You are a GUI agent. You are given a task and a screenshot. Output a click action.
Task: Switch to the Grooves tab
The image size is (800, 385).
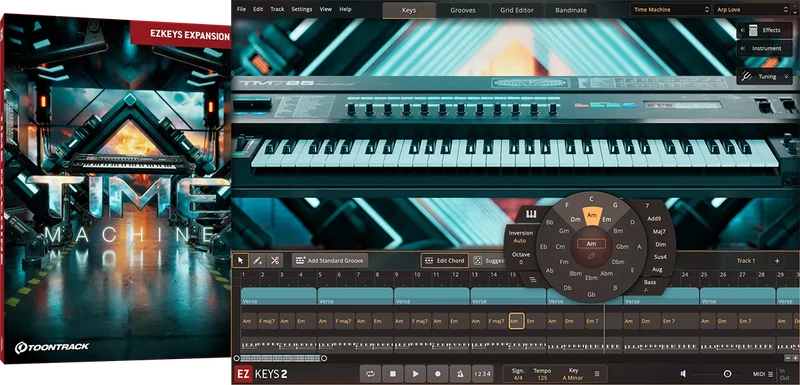(x=463, y=10)
